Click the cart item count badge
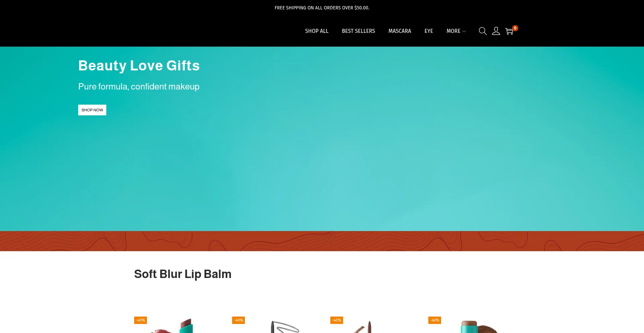 (515, 28)
